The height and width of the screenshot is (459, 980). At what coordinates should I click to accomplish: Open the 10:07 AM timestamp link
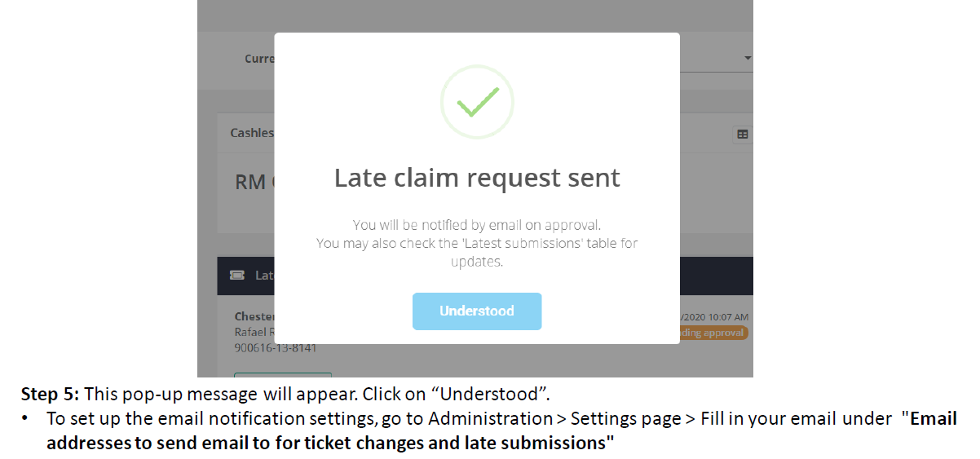coord(727,317)
